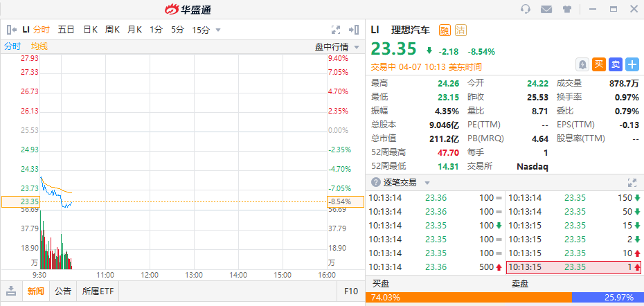Open the messages envelope icon
The width and height of the screenshot is (644, 306).
pos(546,9)
